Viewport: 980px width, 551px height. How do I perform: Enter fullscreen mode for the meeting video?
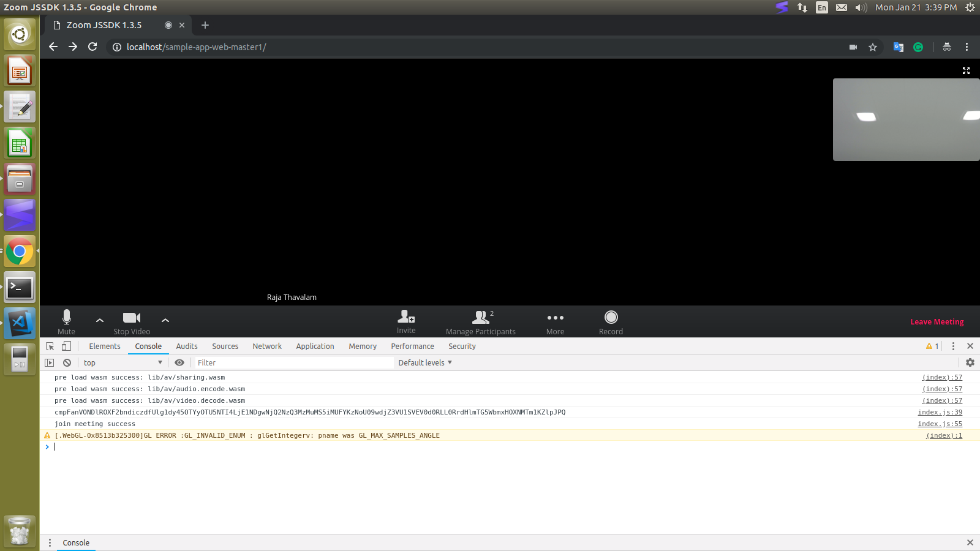click(966, 71)
